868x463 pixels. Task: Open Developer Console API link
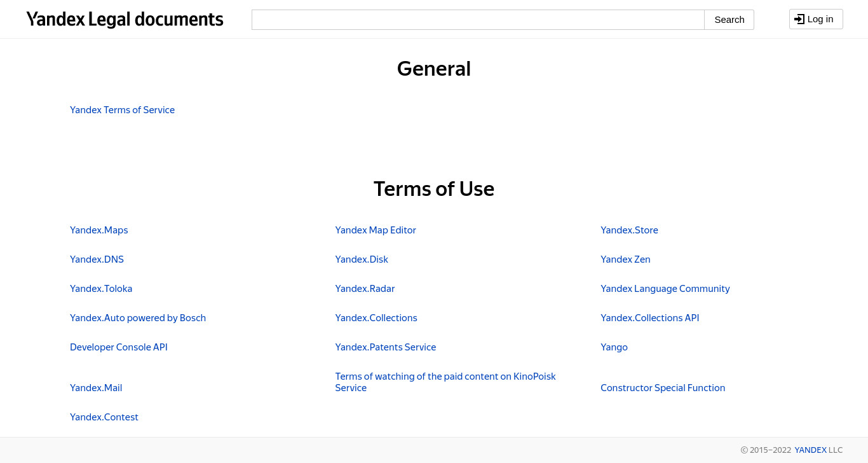[119, 347]
